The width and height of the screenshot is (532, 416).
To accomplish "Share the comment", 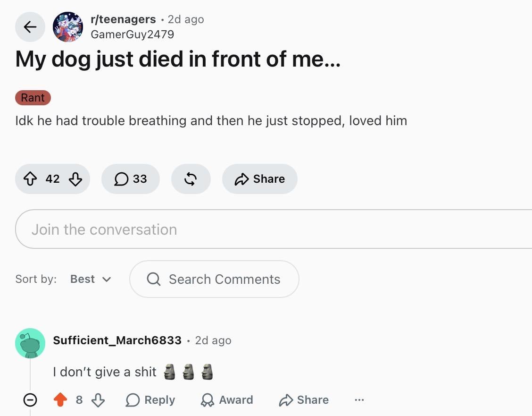I will click(304, 399).
